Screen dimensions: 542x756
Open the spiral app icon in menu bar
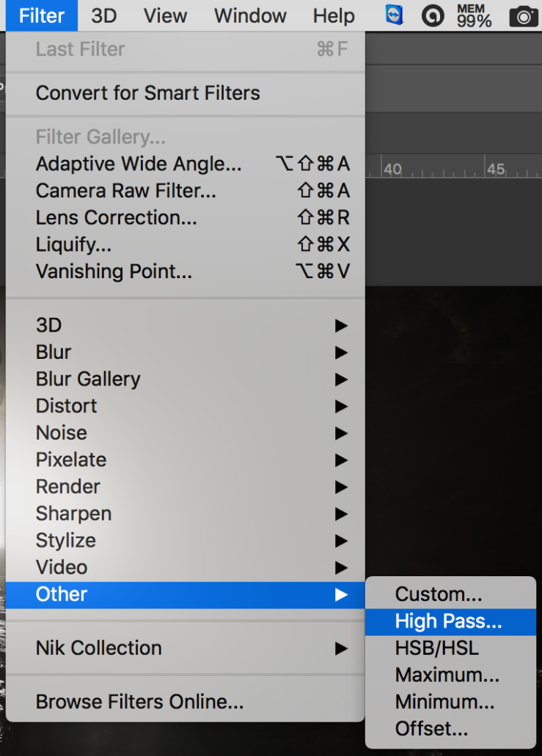(x=433, y=16)
